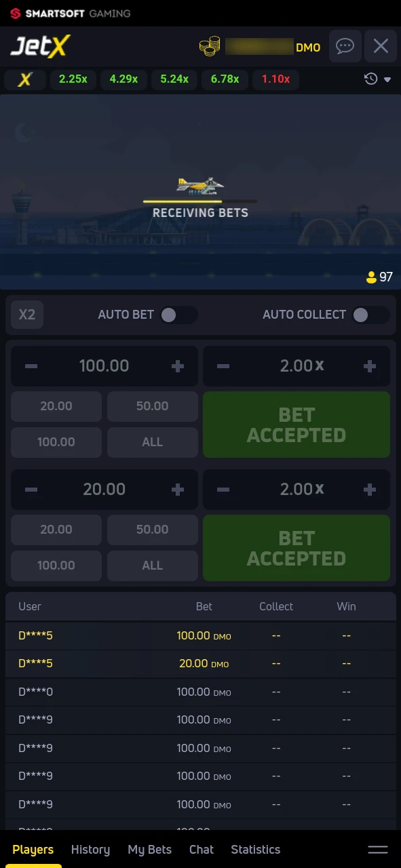Click the green BET ACCEPTED button
Screen dimensions: 401x868
click(296, 425)
